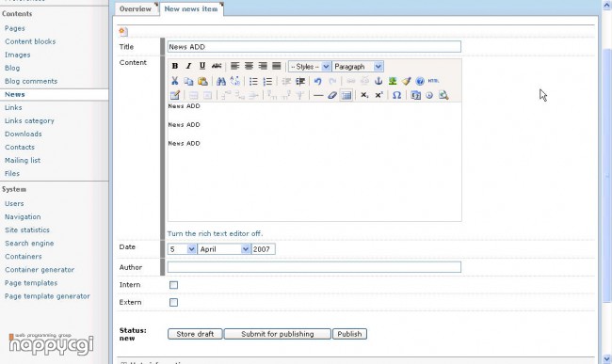Click the Publish button
The height and width of the screenshot is (364, 612).
tap(349, 334)
